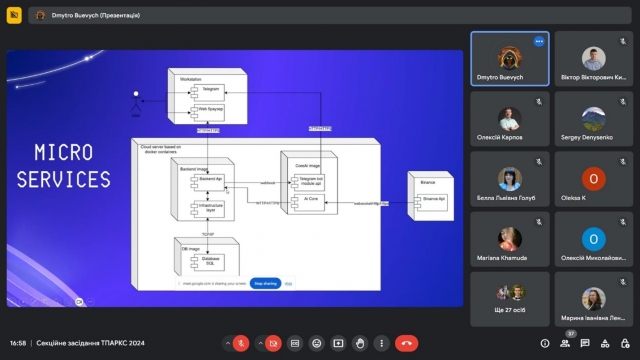This screenshot has height=360, width=640.
Task: Toggle closed captions CC button
Action: tap(295, 344)
